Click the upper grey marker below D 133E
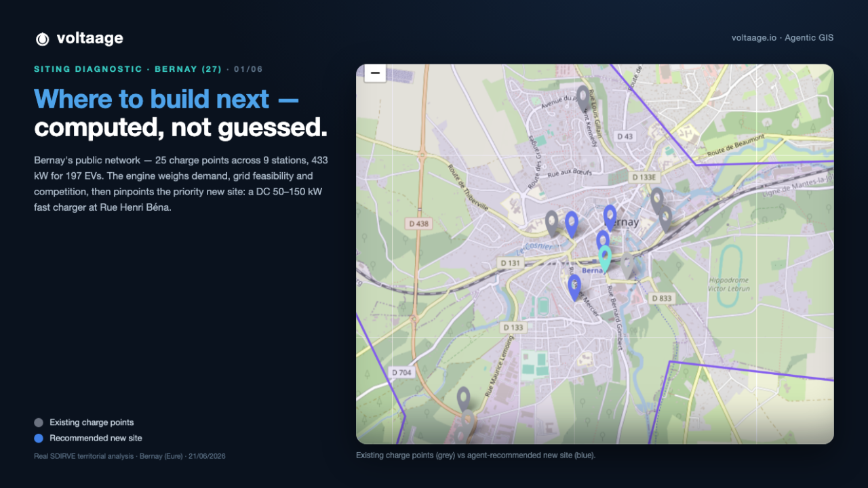 coord(656,201)
